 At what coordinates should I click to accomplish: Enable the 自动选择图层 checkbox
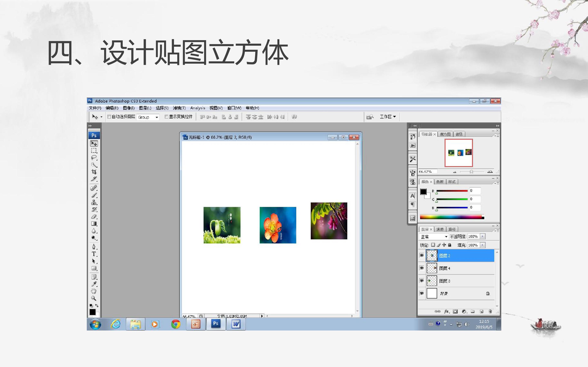(x=109, y=117)
